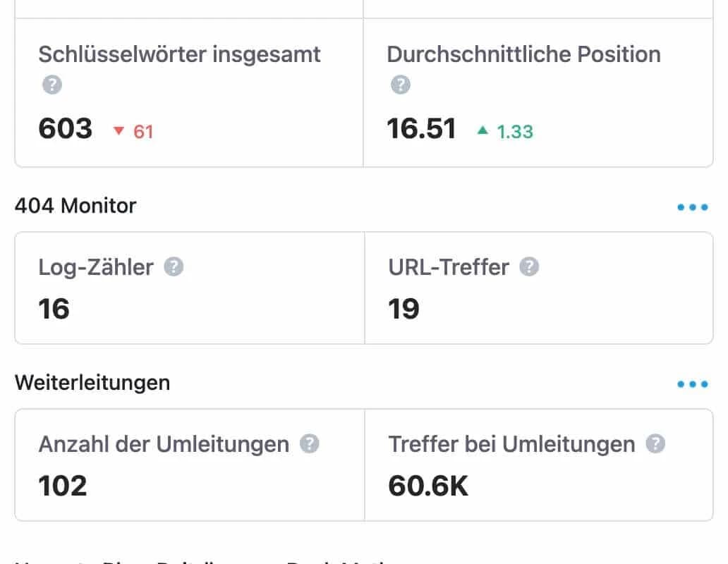Select the URL-Treffer count 19

[x=404, y=309]
